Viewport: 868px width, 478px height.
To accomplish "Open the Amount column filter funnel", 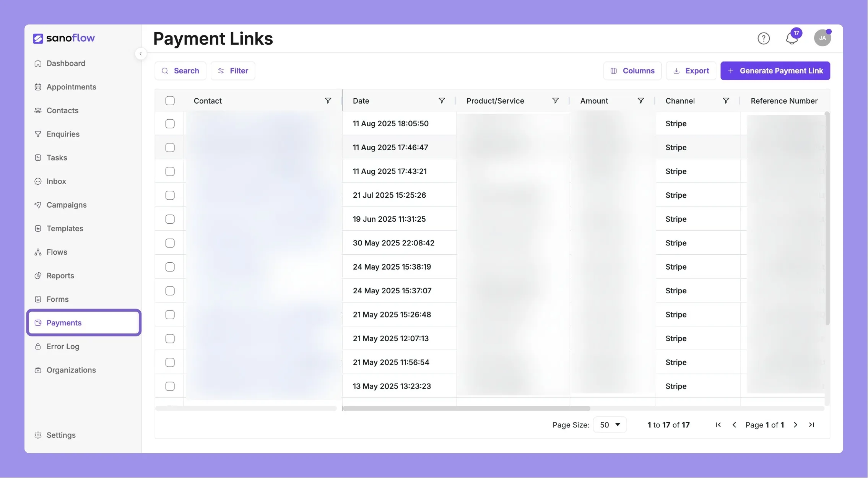I will tap(640, 101).
